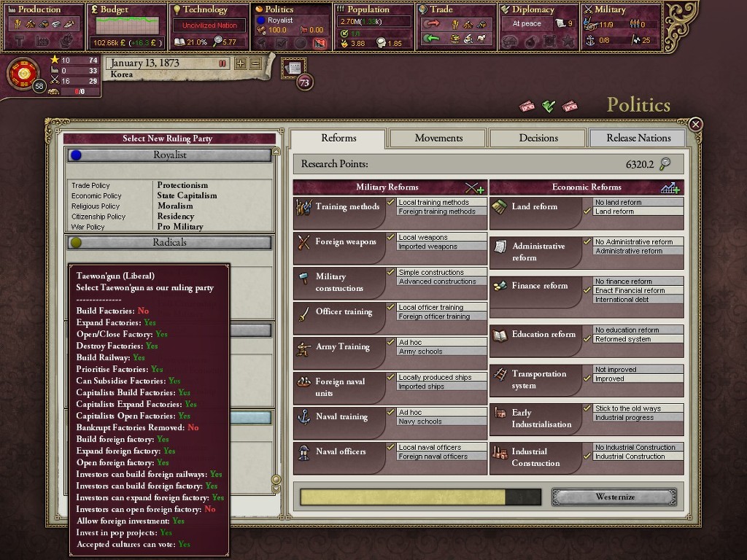
Task: Select Administrative reform option
Action: [x=638, y=251]
